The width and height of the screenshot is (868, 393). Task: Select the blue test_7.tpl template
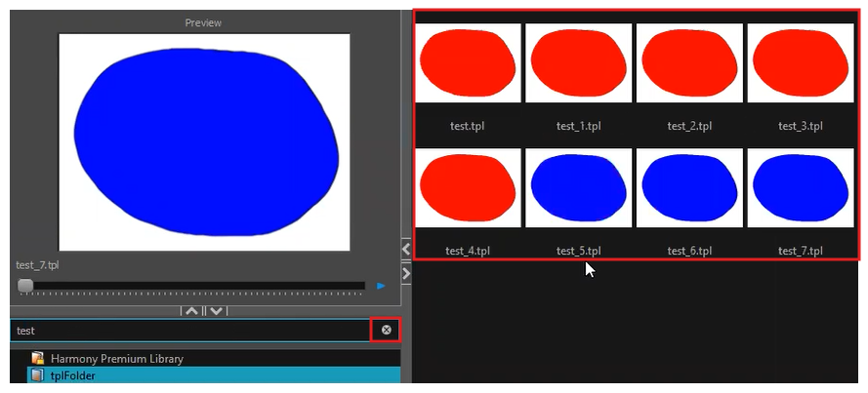(x=801, y=188)
